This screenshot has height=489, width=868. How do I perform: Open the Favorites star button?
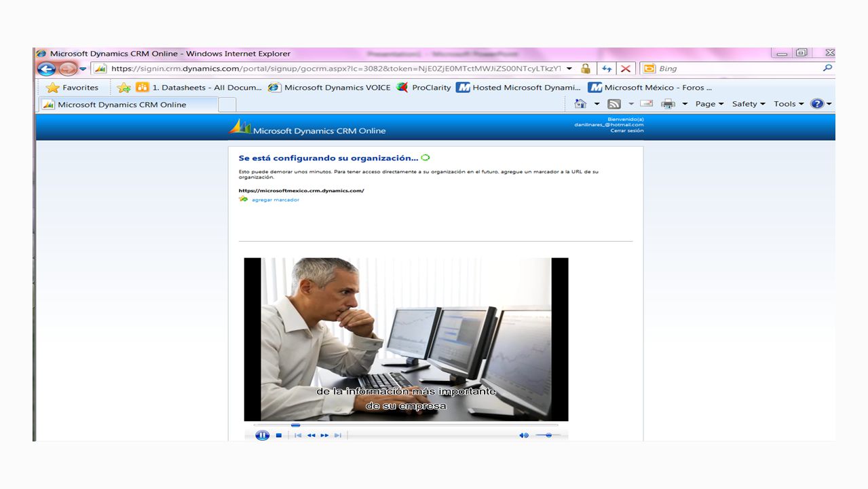[72, 88]
